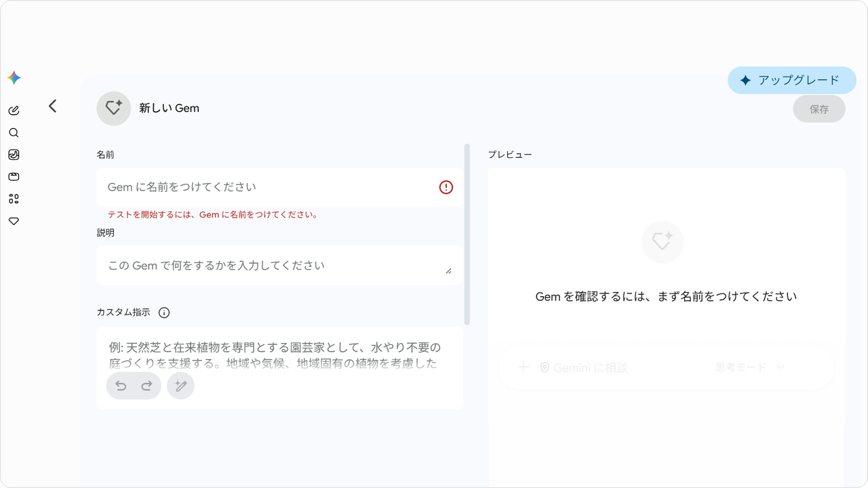Redo the custom instruction edit
The height and width of the screenshot is (488, 868).
point(146,386)
